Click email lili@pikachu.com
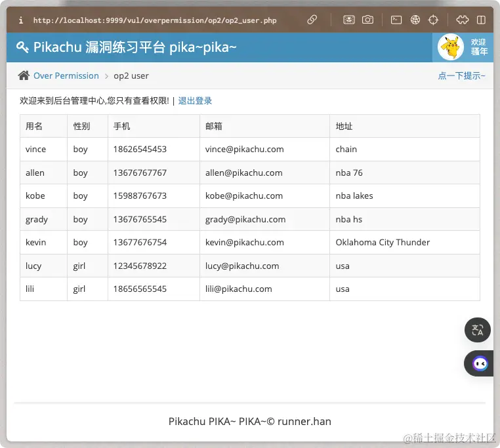The width and height of the screenshot is (500, 448). (239, 289)
